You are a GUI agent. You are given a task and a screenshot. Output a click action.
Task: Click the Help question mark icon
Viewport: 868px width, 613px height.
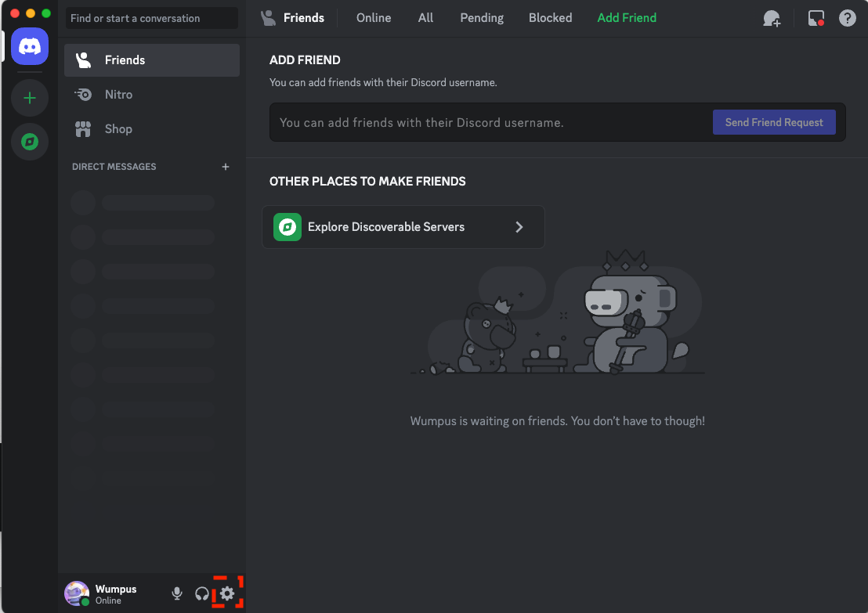[x=848, y=18]
